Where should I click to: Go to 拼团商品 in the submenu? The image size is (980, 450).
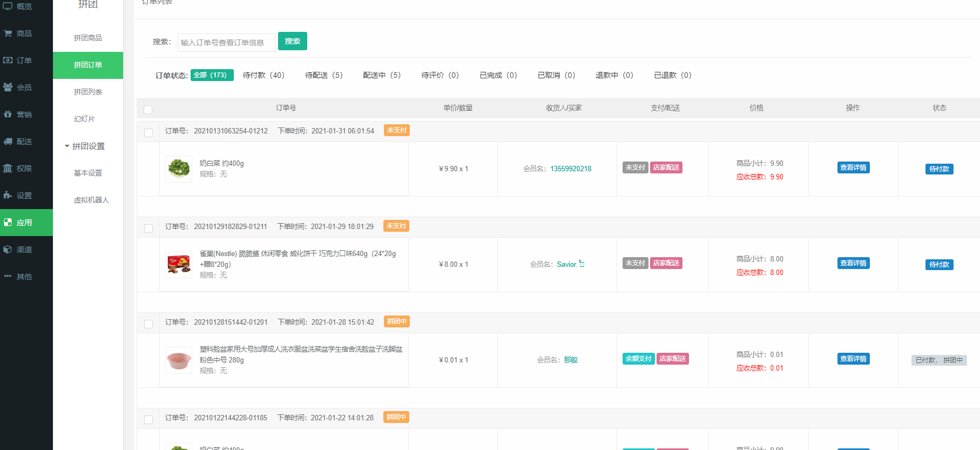coord(88,38)
